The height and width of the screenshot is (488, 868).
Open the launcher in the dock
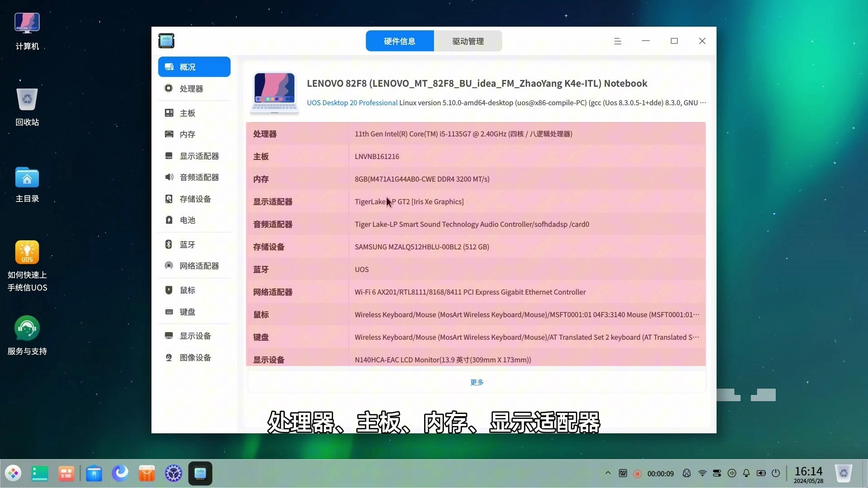13,473
